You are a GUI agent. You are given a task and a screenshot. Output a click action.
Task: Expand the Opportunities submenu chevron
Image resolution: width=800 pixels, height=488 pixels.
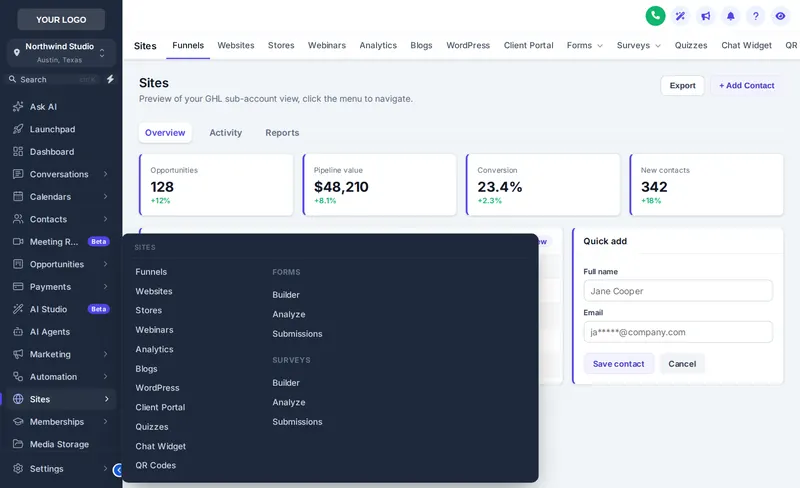[x=106, y=264]
